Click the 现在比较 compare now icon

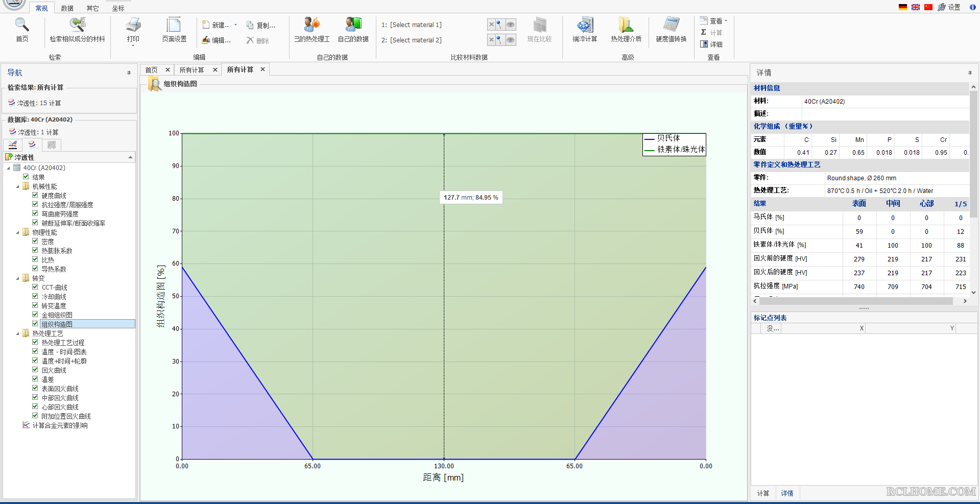pos(540,25)
